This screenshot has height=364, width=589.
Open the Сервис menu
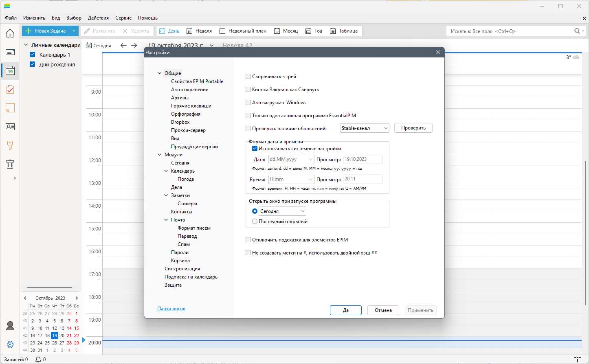click(x=123, y=18)
